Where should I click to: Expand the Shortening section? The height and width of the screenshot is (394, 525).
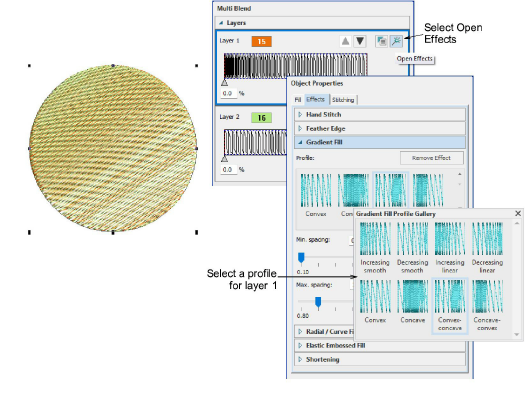300,360
